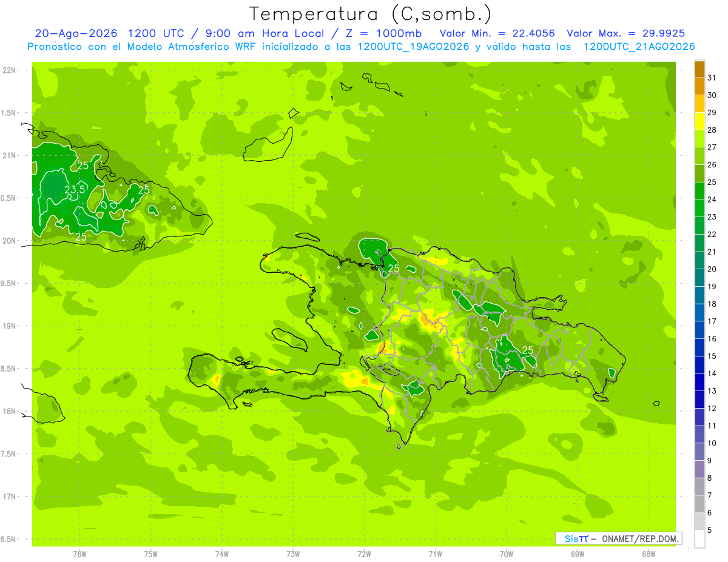Click the '72W' longitude label

[x=364, y=554]
